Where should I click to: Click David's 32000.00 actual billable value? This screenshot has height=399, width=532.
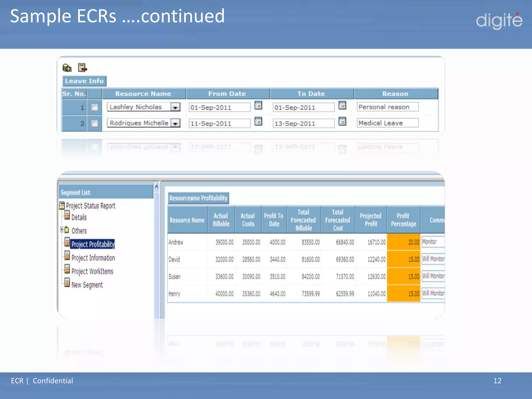[224, 259]
